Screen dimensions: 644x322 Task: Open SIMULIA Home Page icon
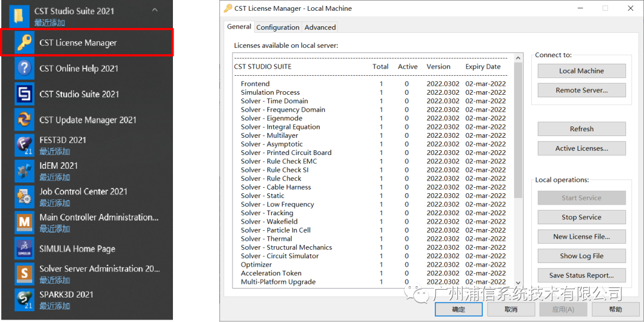coord(24,249)
